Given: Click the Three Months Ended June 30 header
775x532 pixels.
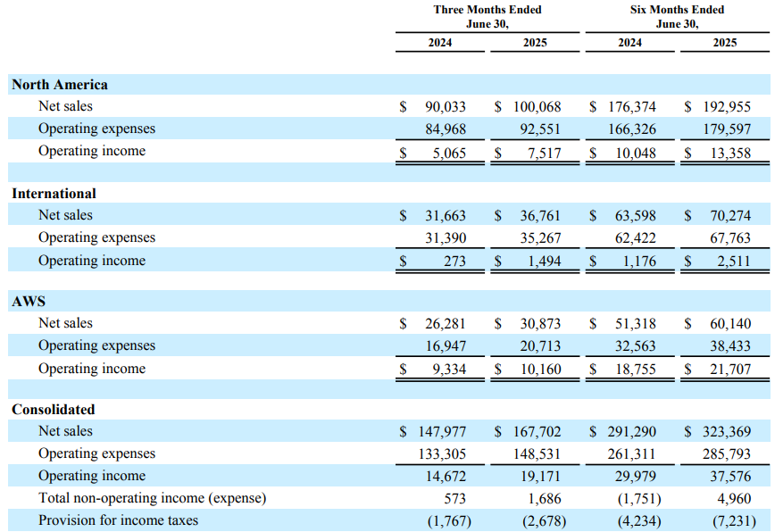Looking at the screenshot, I should pyautogui.click(x=487, y=16).
